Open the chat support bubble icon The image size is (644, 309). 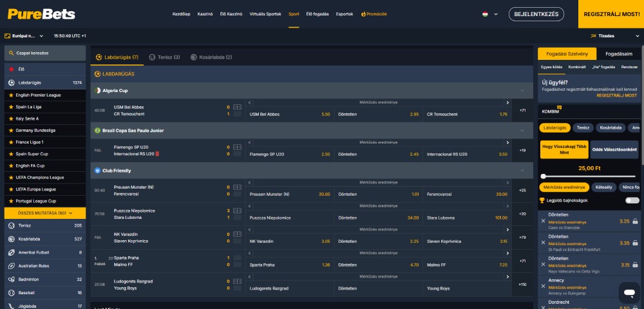click(628, 293)
